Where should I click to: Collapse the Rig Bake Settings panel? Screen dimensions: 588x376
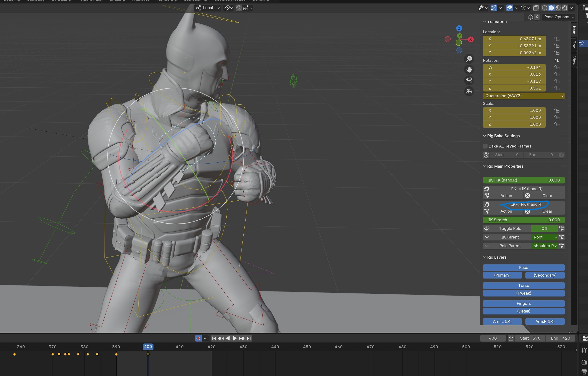click(484, 136)
